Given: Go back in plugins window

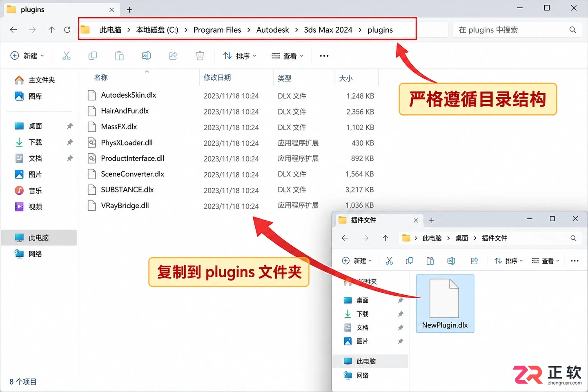Looking at the screenshot, I should click(x=13, y=30).
